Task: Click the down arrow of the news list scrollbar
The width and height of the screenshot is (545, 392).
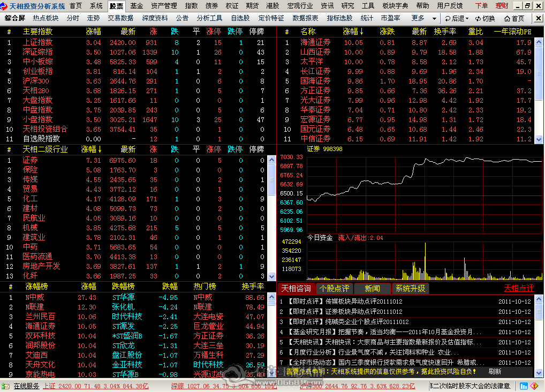Action: tap(539, 373)
